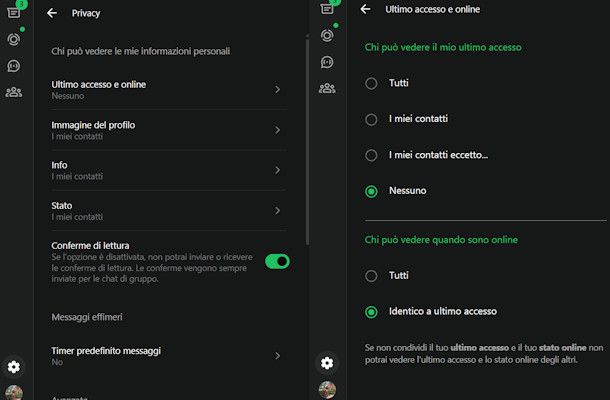Select the I miei contatti radio option
This screenshot has width=610, height=400.
(372, 119)
